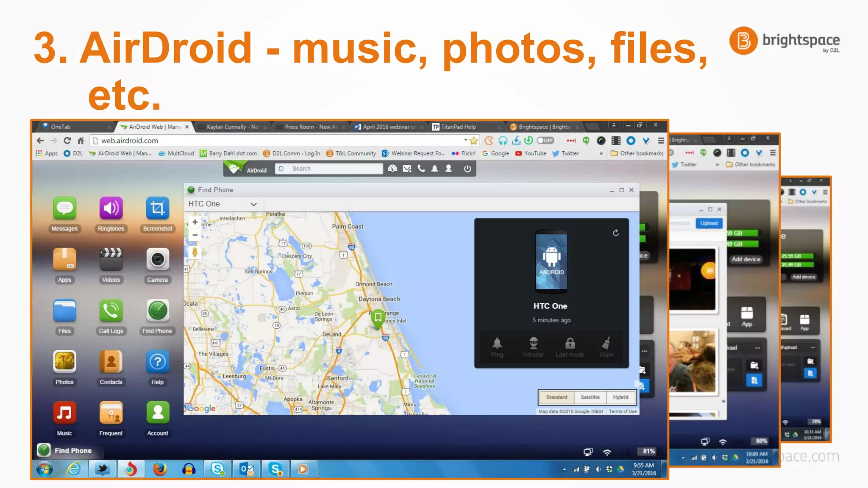This screenshot has height=488, width=868.
Task: Launch the Screenshot tool icon
Action: (158, 208)
